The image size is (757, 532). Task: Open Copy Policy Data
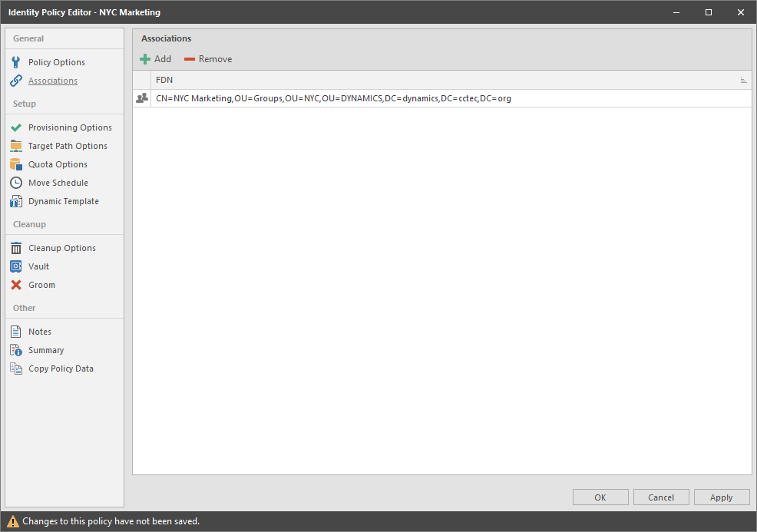click(x=61, y=368)
